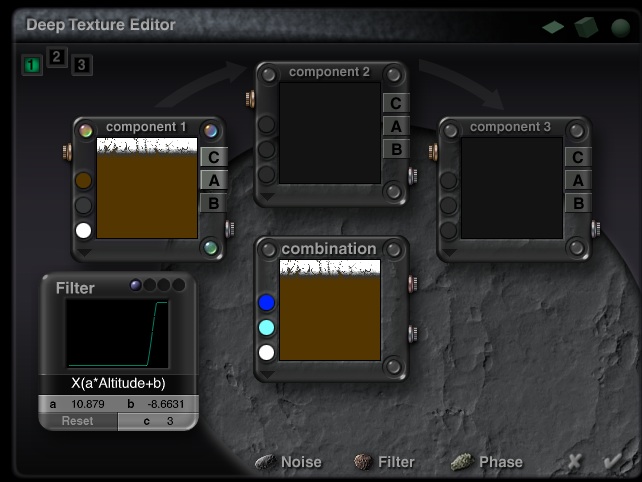Toggle C button on component 2

click(396, 103)
